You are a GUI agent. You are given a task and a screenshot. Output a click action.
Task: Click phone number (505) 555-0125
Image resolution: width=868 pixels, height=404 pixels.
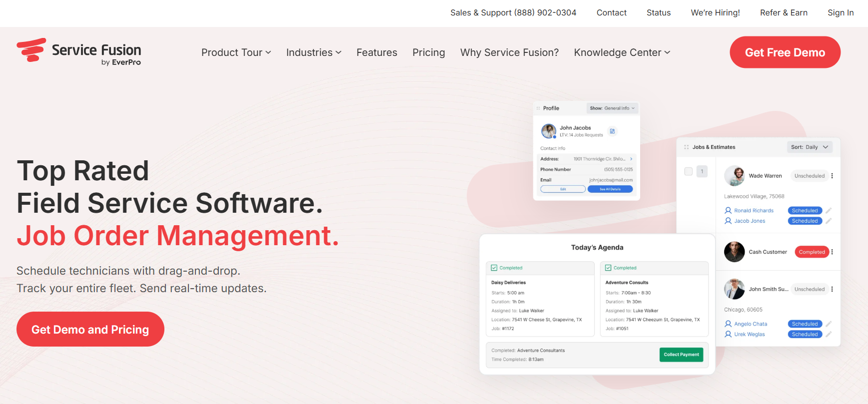tap(618, 169)
